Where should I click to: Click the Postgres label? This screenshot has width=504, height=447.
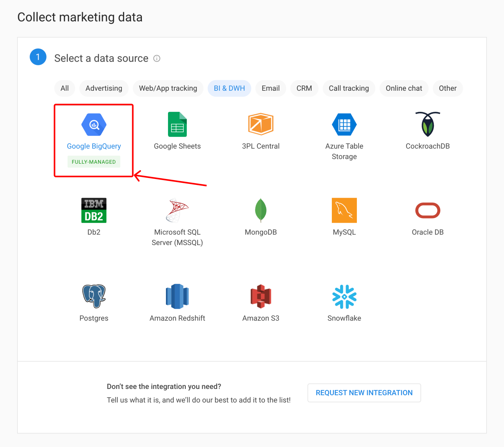(94, 318)
